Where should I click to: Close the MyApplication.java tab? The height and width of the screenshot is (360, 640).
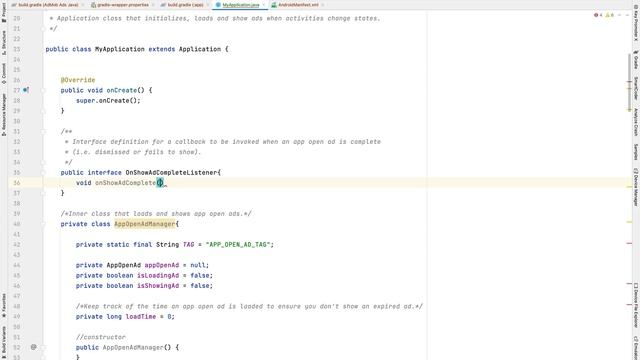coord(264,5)
